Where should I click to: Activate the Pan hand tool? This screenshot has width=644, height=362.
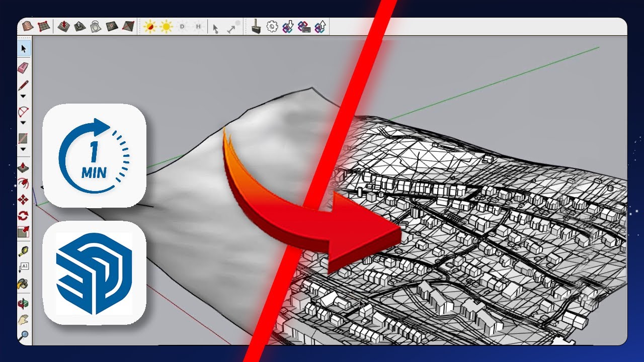pyautogui.click(x=23, y=319)
